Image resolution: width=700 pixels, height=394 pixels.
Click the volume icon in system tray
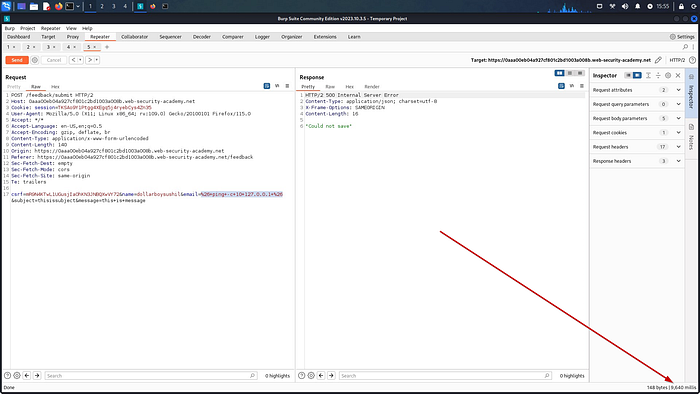pyautogui.click(x=625, y=6)
